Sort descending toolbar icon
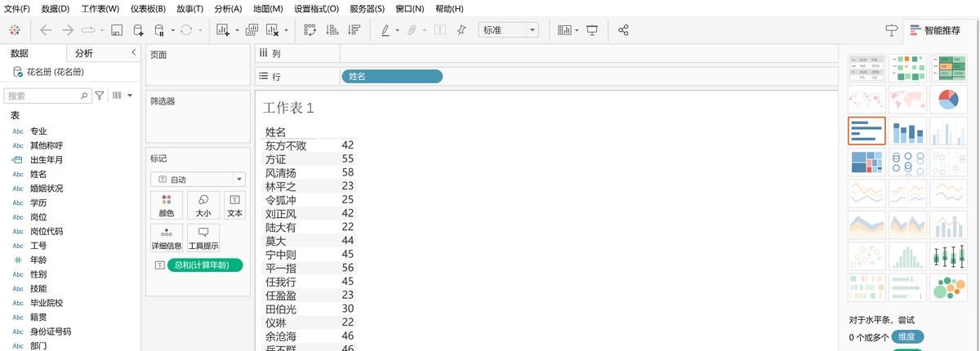Screen dimensions: 980x351 click(354, 30)
